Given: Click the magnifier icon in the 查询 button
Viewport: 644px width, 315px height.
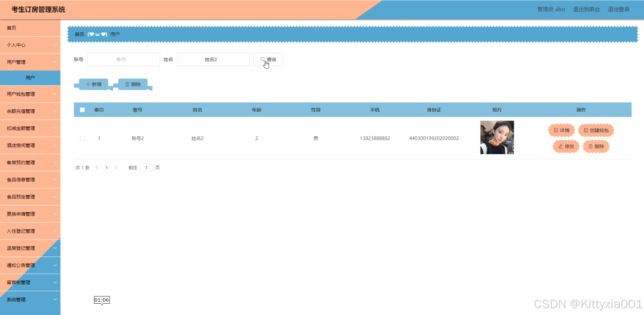Looking at the screenshot, I should [x=263, y=59].
